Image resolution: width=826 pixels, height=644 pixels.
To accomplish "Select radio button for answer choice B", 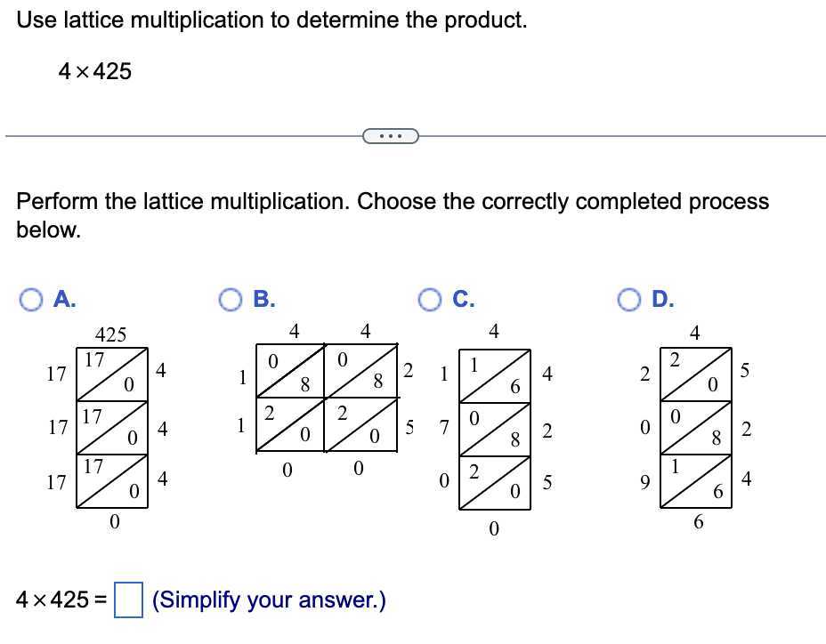I will click(x=230, y=300).
